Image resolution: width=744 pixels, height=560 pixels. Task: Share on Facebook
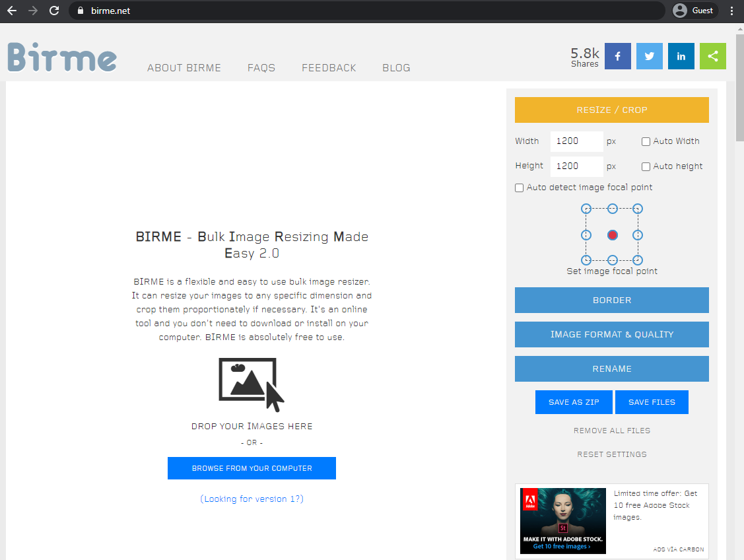(x=617, y=56)
